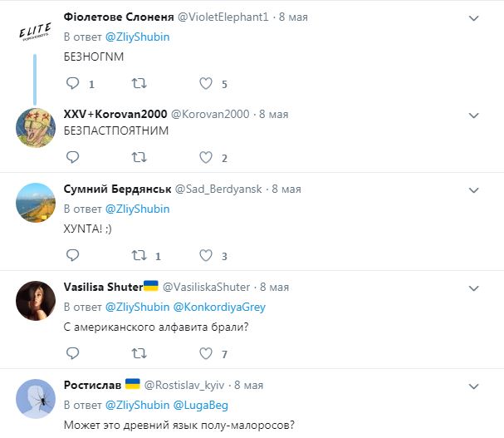The image size is (504, 438).
Task: Open Сумний Бердянськ's profile avatar
Action: tap(36, 201)
